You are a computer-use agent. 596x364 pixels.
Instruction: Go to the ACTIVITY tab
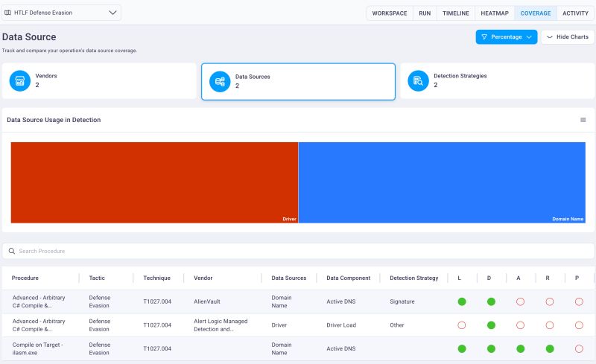tap(575, 13)
